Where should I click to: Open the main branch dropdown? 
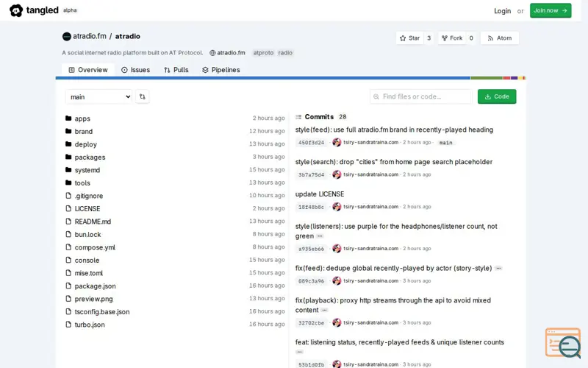tap(98, 97)
